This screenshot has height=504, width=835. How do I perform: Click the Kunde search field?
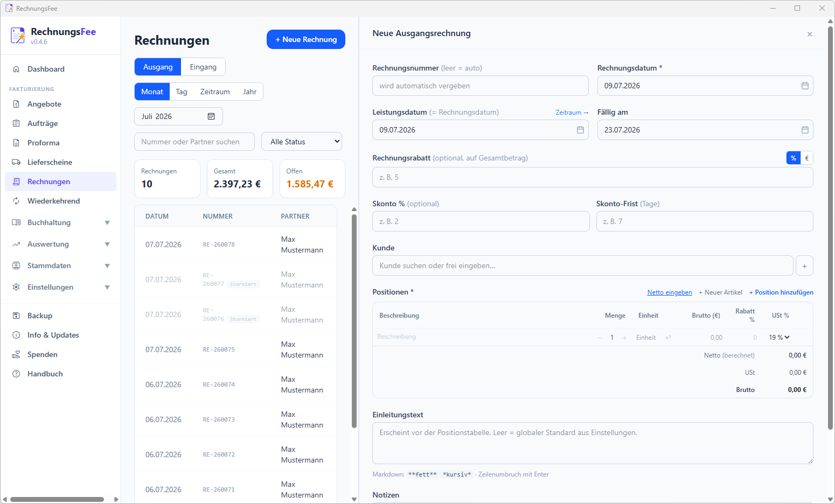coord(583,265)
